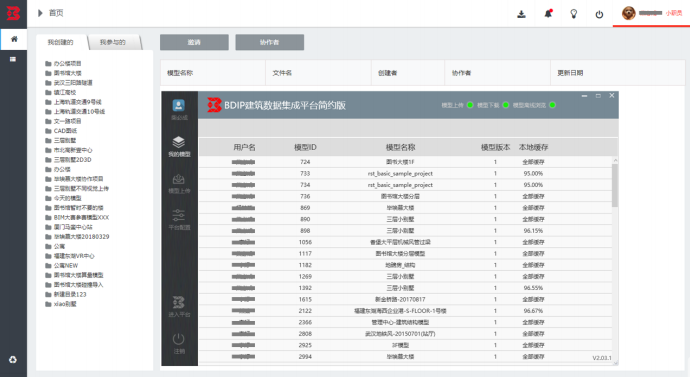This screenshot has width=690, height=377.
Task: Maximize the BDIP window
Action: (x=598, y=95)
